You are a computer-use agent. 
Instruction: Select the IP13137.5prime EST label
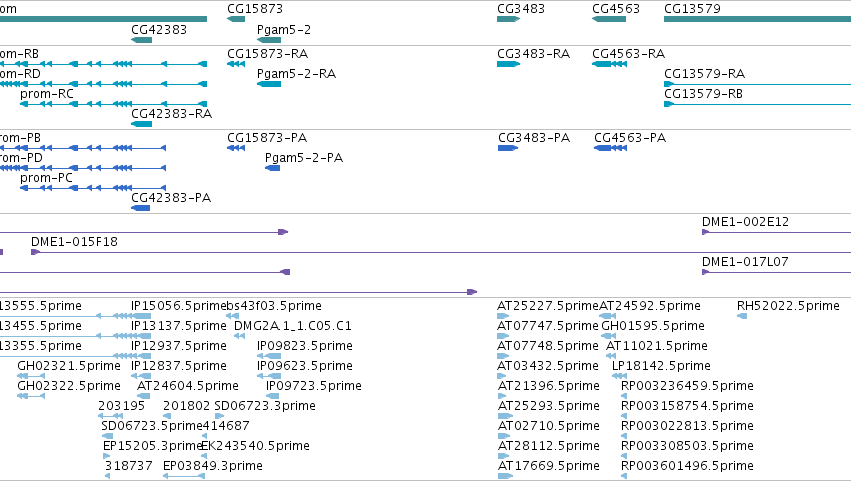[x=179, y=326]
